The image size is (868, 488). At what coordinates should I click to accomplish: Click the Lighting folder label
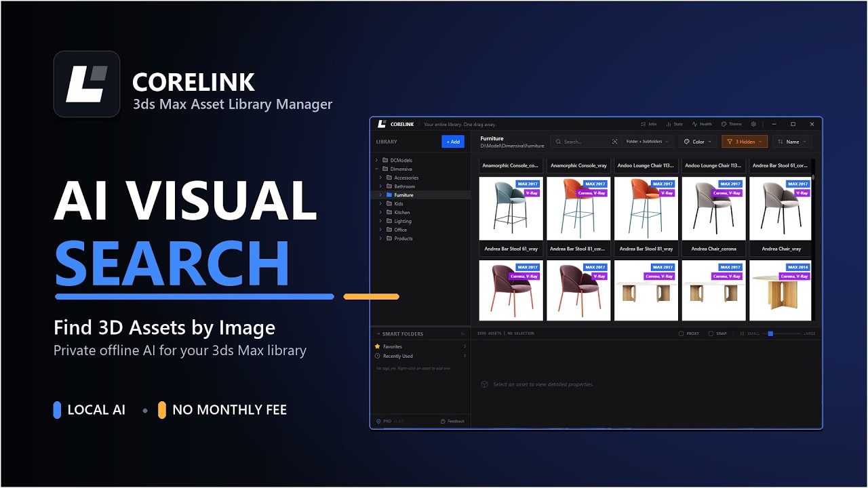coord(403,221)
